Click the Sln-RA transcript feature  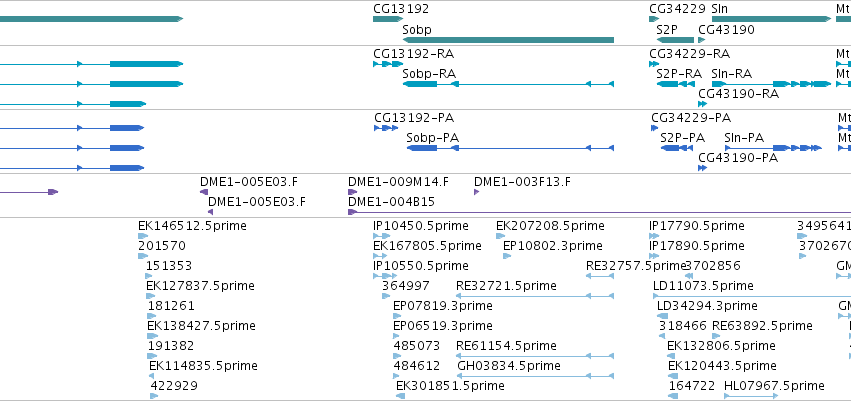[771, 84]
